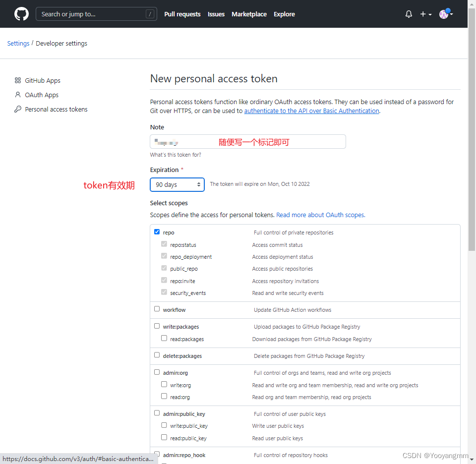Viewport: 476px width, 464px height.
Task: Toggle the public_repo checkbox
Action: click(164, 268)
